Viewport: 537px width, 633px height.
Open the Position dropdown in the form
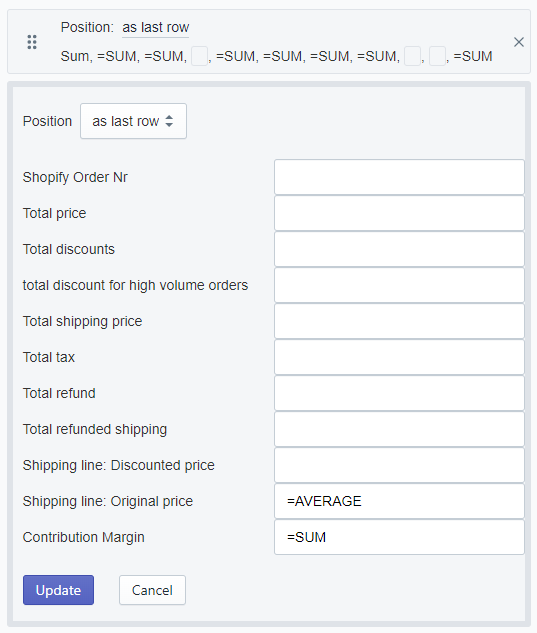[133, 121]
